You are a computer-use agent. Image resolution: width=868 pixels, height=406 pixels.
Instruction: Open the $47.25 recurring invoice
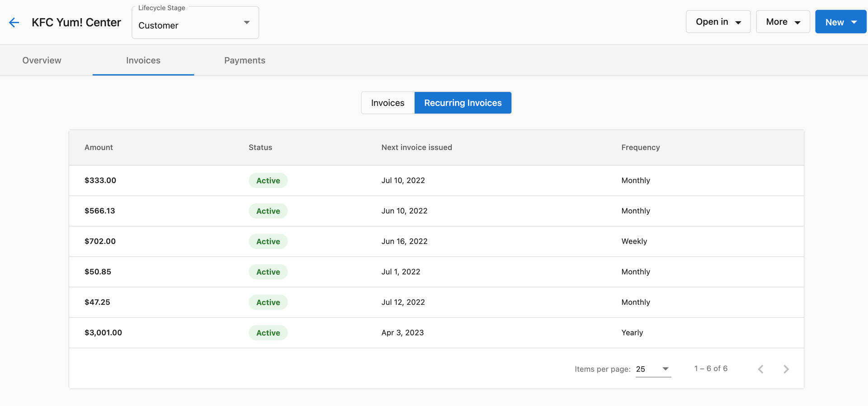[436, 302]
